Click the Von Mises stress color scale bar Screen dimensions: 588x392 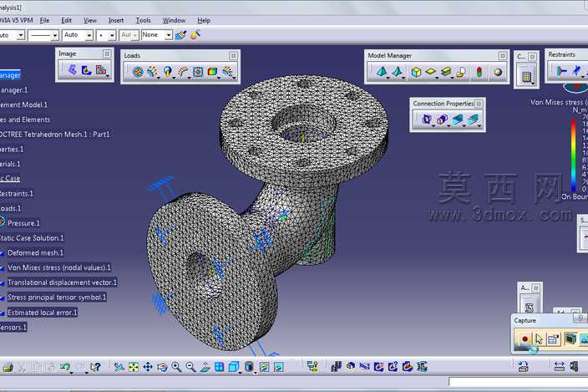(x=573, y=155)
